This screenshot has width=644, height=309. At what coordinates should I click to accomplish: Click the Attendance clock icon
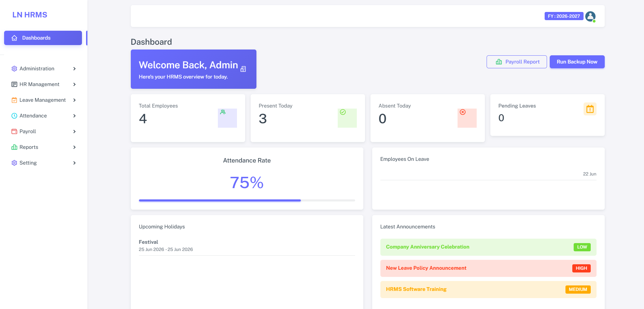click(14, 116)
